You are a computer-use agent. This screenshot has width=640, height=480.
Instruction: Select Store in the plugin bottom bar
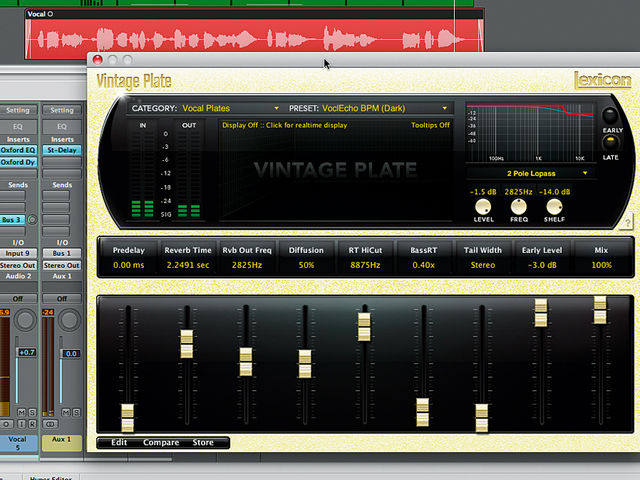coord(203,442)
